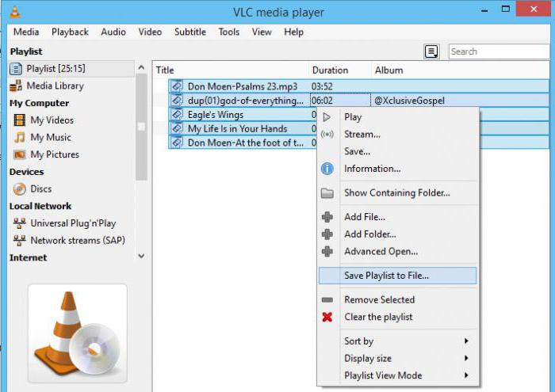The width and height of the screenshot is (555, 392).
Task: Click the Universal Plug'n'Play network icon
Action: point(20,223)
